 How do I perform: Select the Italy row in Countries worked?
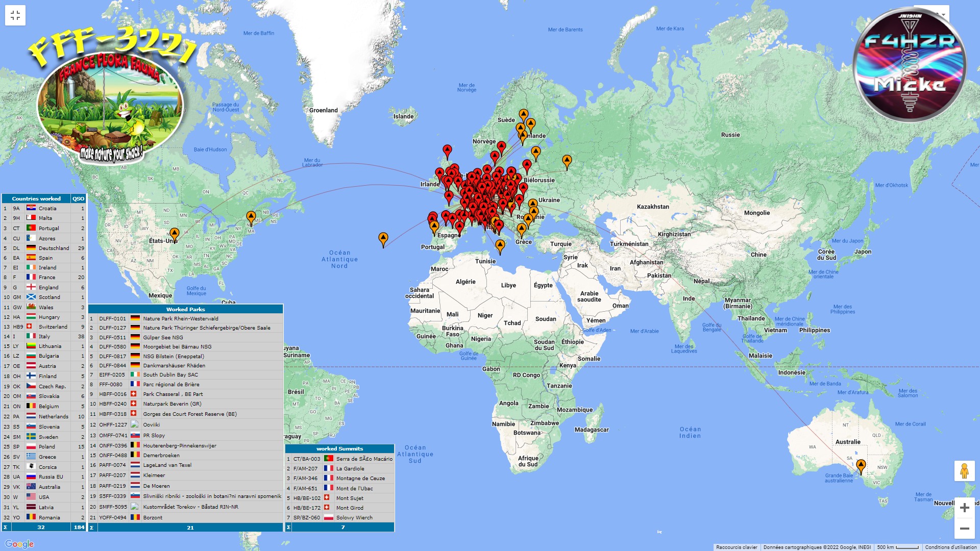[44, 336]
